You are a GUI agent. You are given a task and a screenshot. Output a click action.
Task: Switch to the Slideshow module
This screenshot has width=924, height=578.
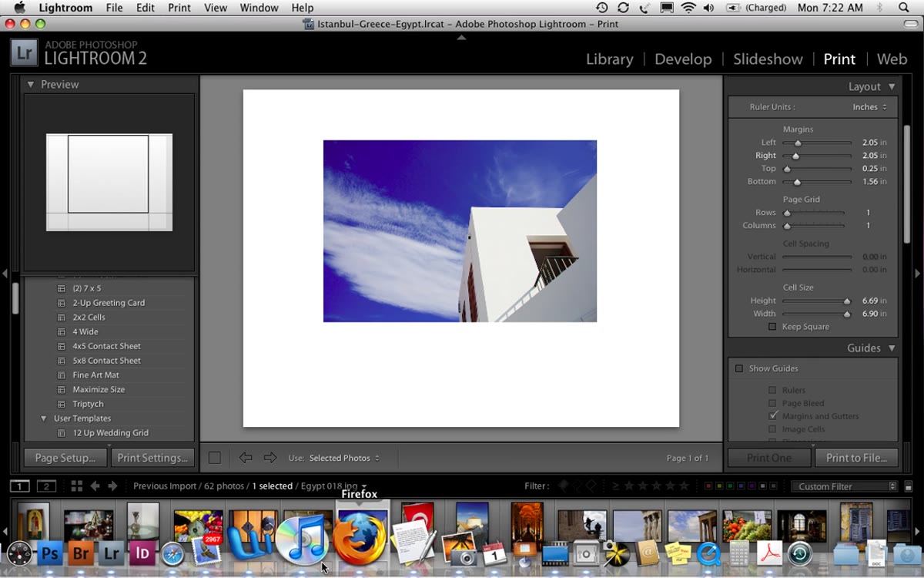(768, 59)
